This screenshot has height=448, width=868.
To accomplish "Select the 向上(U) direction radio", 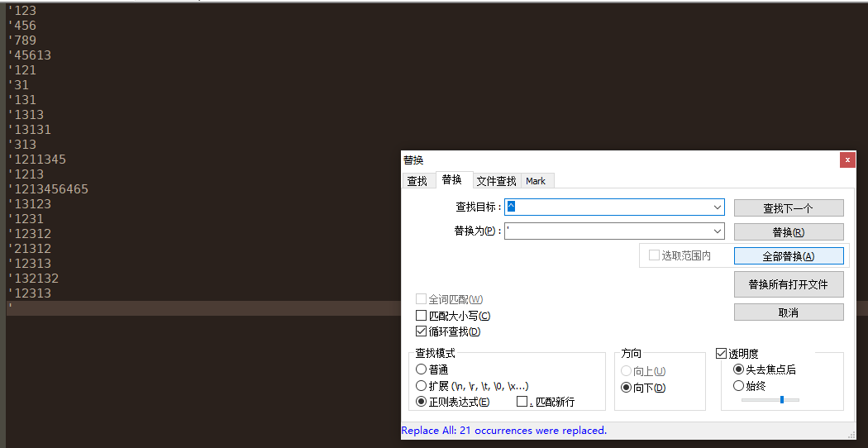I will pyautogui.click(x=627, y=371).
